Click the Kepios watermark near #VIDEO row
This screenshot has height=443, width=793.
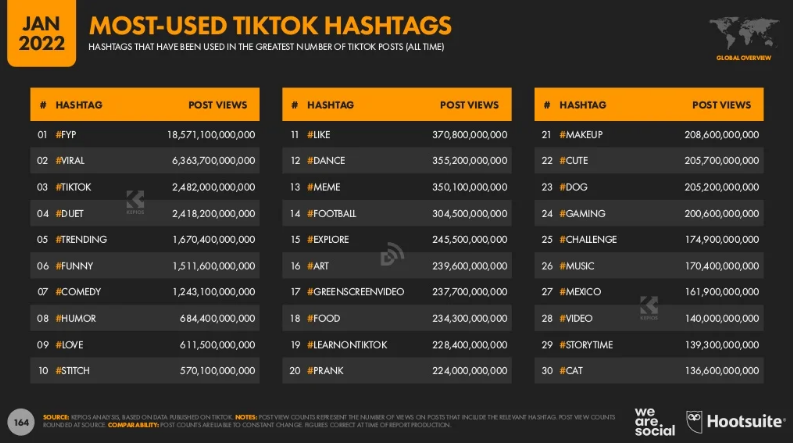pyautogui.click(x=649, y=308)
